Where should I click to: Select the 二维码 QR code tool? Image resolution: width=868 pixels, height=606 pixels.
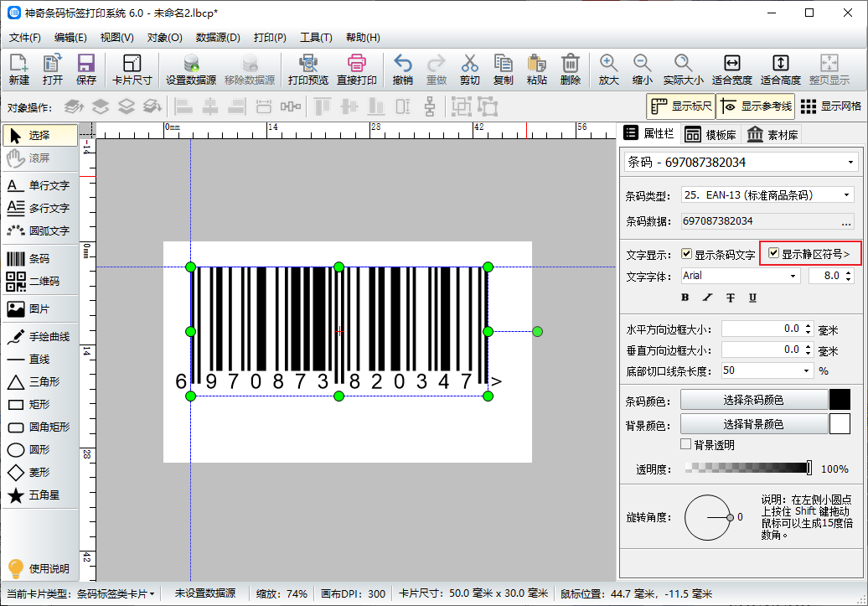(39, 282)
